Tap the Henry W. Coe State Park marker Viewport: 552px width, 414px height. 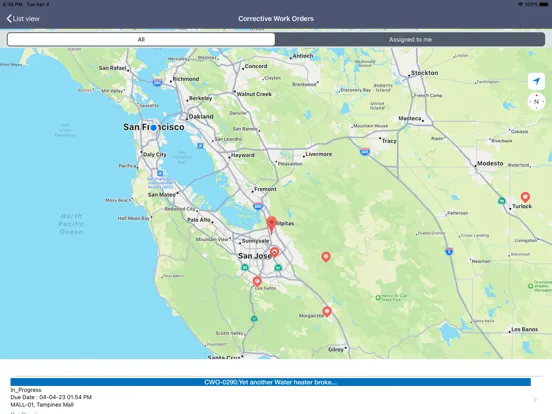[378, 298]
